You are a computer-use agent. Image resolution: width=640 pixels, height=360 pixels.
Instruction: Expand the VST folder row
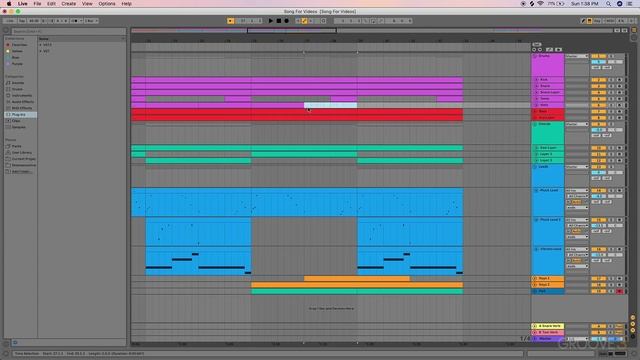(40, 51)
